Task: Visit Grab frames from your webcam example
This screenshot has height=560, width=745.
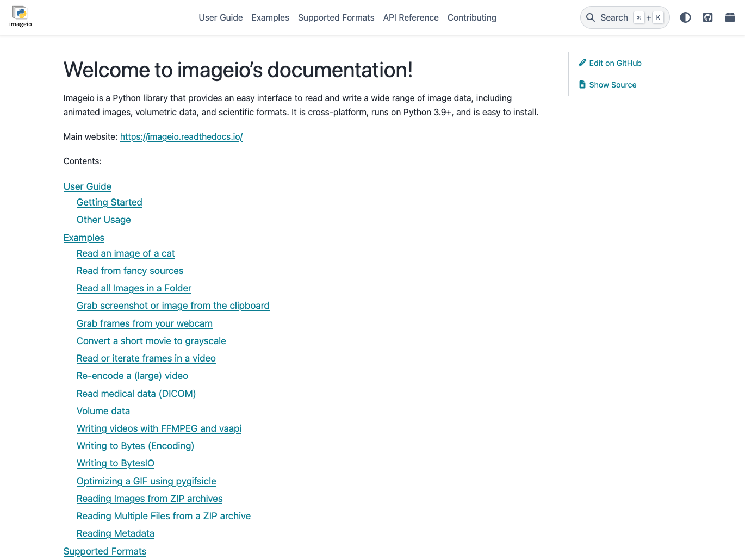Action: pyautogui.click(x=144, y=323)
